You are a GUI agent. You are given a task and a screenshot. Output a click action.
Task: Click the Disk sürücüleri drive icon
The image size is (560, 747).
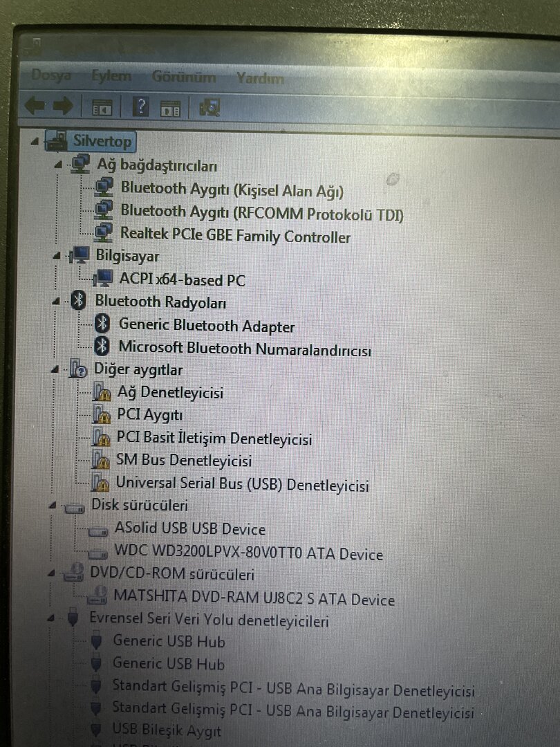74,508
